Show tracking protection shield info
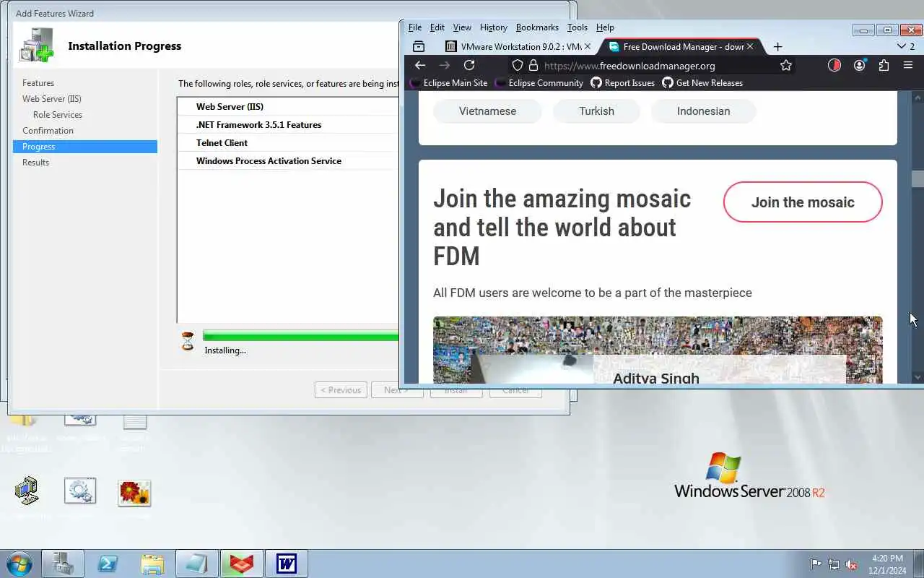Image resolution: width=924 pixels, height=578 pixels. click(x=517, y=65)
